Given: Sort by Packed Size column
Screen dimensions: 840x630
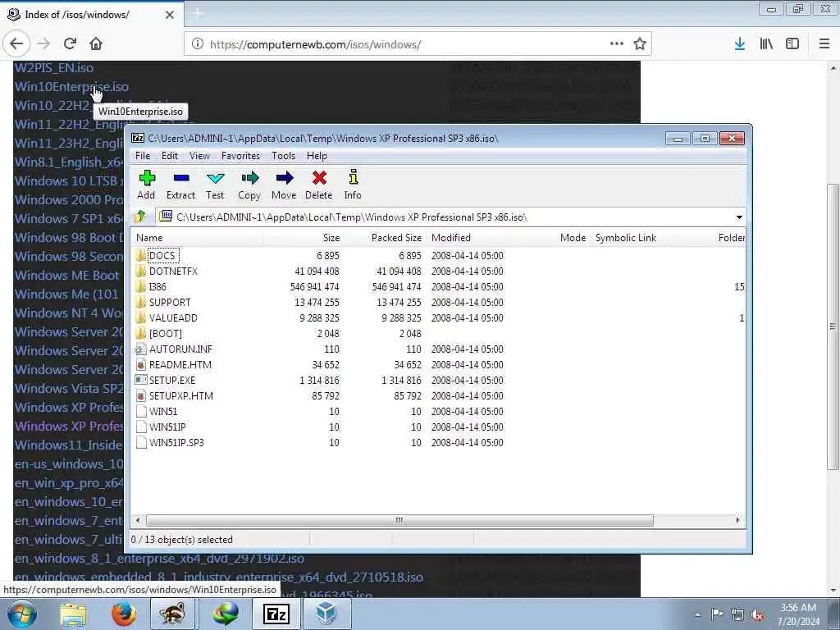Looking at the screenshot, I should click(385, 237).
